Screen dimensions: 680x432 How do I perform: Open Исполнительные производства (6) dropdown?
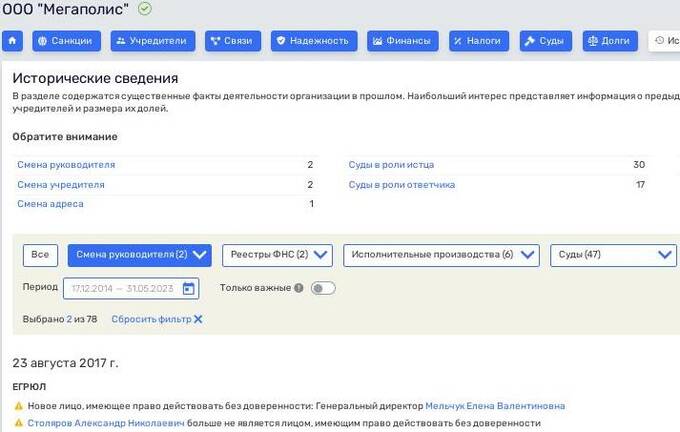(441, 255)
